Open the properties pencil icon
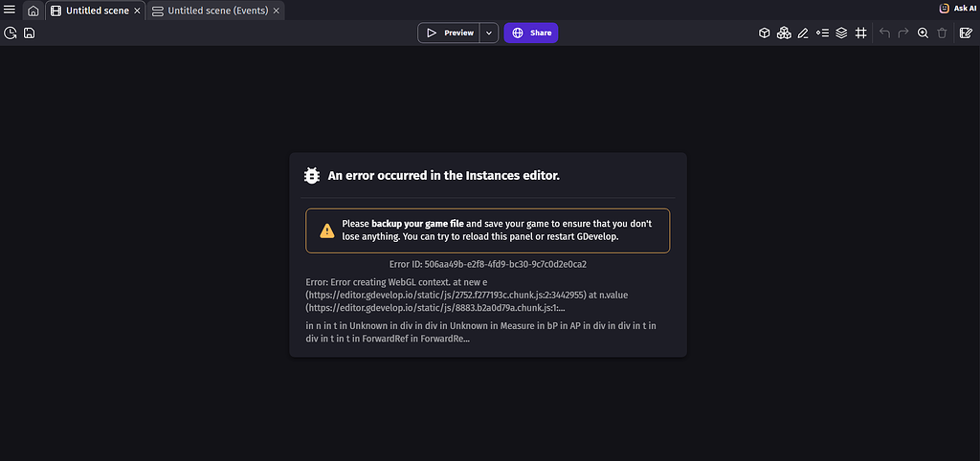This screenshot has width=980, height=461. (x=803, y=33)
